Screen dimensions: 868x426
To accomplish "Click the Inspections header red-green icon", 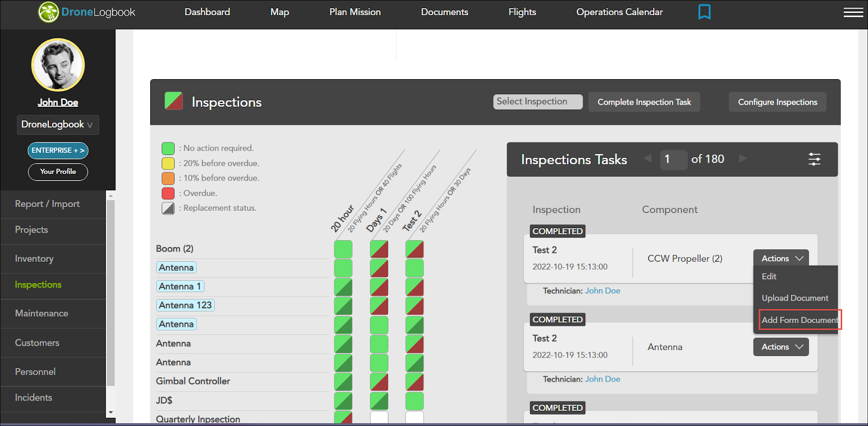I will point(174,101).
